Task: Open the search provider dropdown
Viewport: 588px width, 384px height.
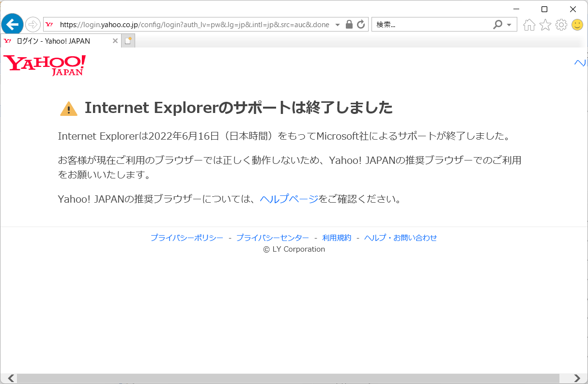Action: coord(509,24)
